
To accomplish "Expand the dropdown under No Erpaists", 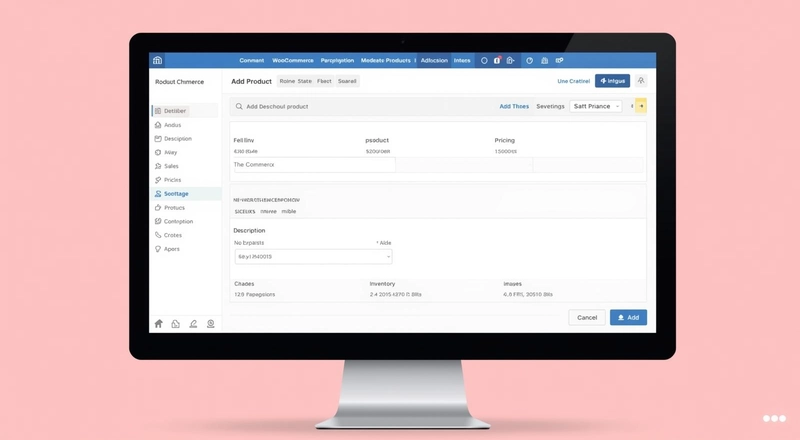I will (313, 257).
